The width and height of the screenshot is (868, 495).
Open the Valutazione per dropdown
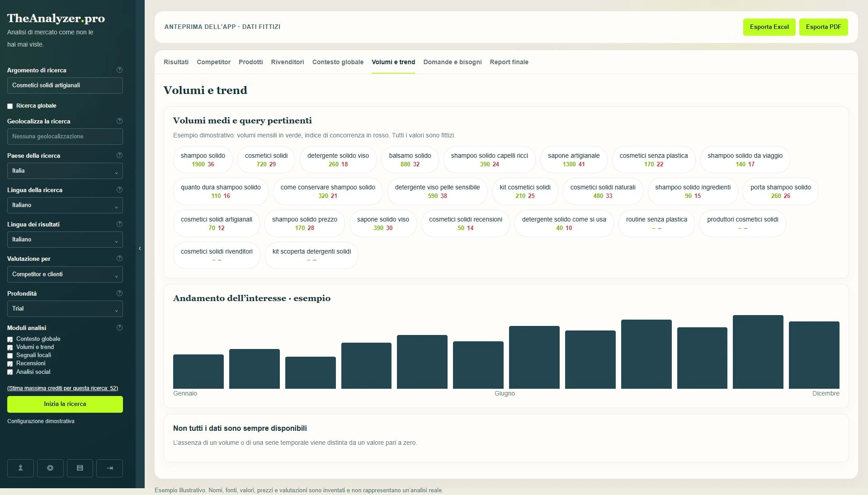65,274
